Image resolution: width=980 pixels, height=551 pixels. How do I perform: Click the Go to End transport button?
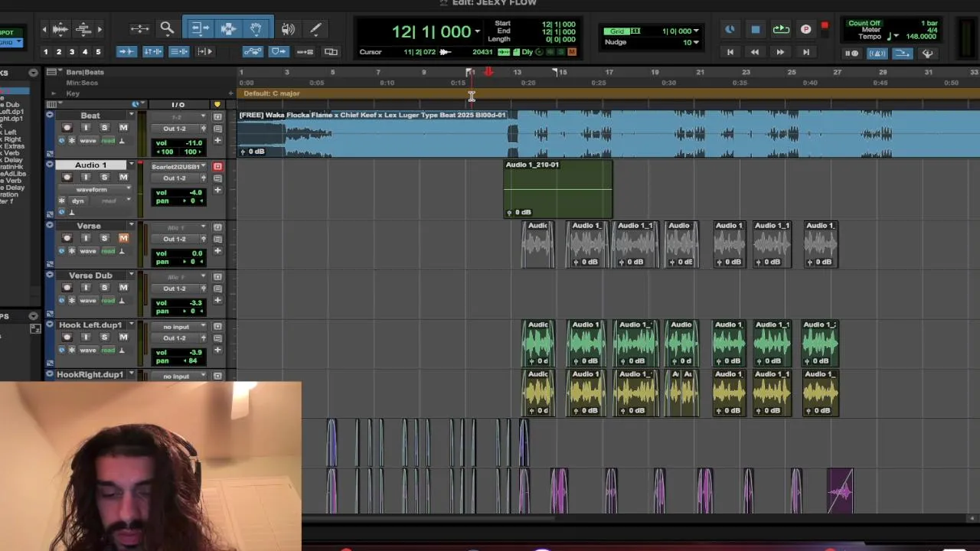(805, 52)
